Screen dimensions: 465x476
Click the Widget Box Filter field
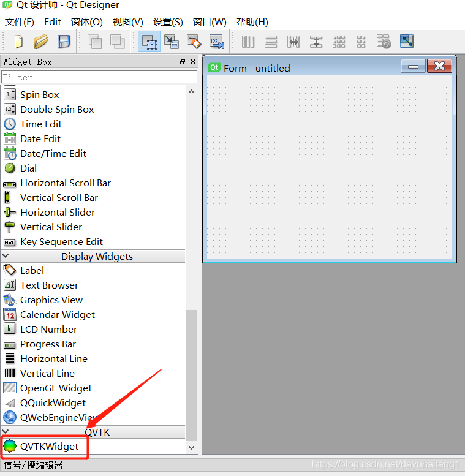click(x=99, y=77)
